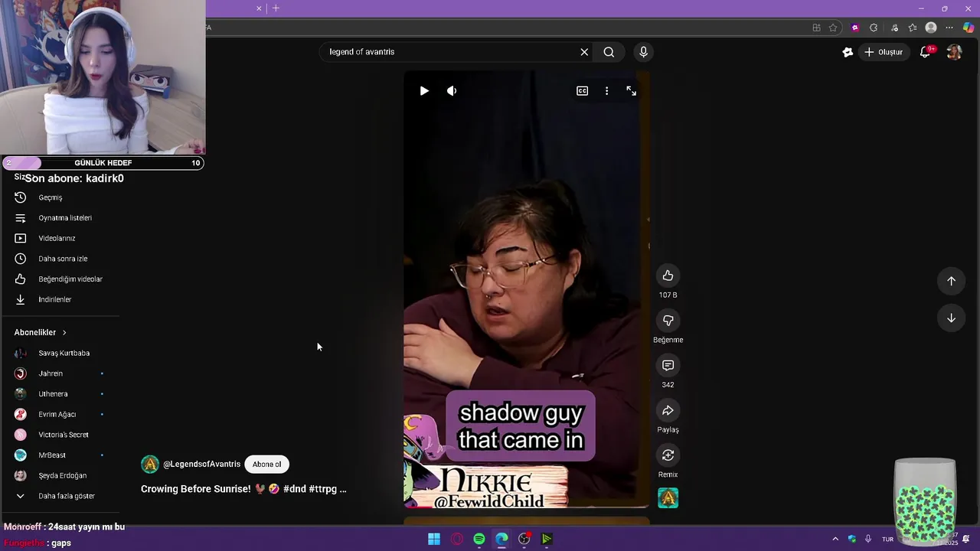Start voice search with microphone
The width and height of the screenshot is (980, 551).
tap(643, 52)
